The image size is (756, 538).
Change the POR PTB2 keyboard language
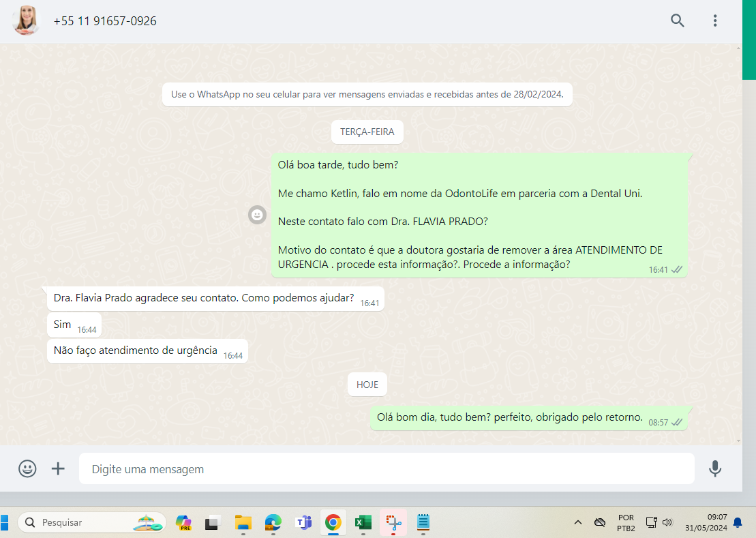pyautogui.click(x=626, y=523)
